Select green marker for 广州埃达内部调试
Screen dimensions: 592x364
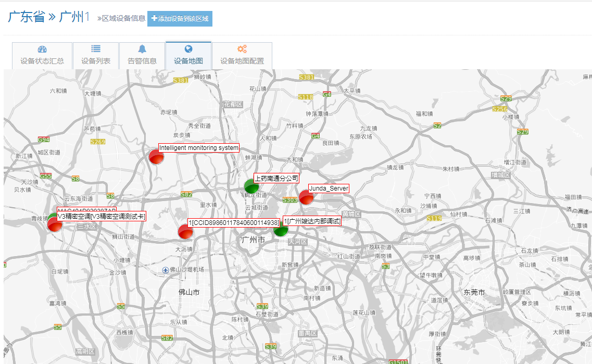tap(281, 229)
